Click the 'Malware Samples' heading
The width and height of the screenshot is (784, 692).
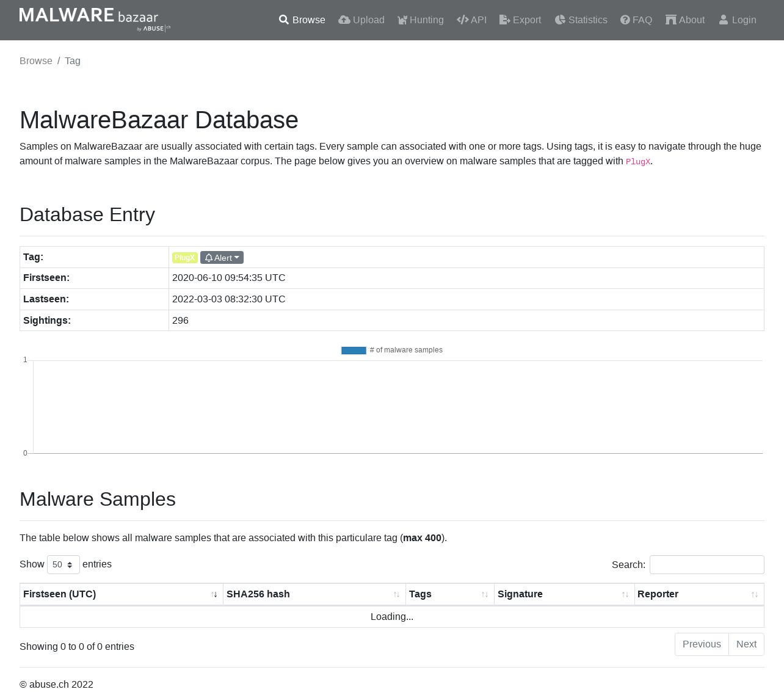click(98, 500)
